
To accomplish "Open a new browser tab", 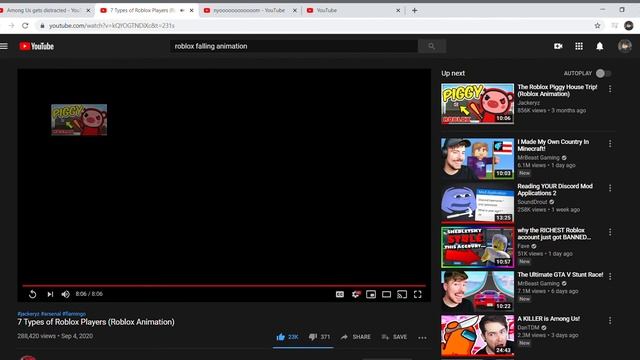I will coord(414,10).
